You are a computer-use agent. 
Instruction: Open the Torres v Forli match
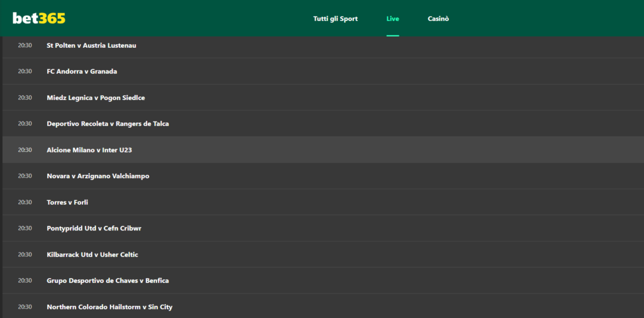(x=67, y=202)
